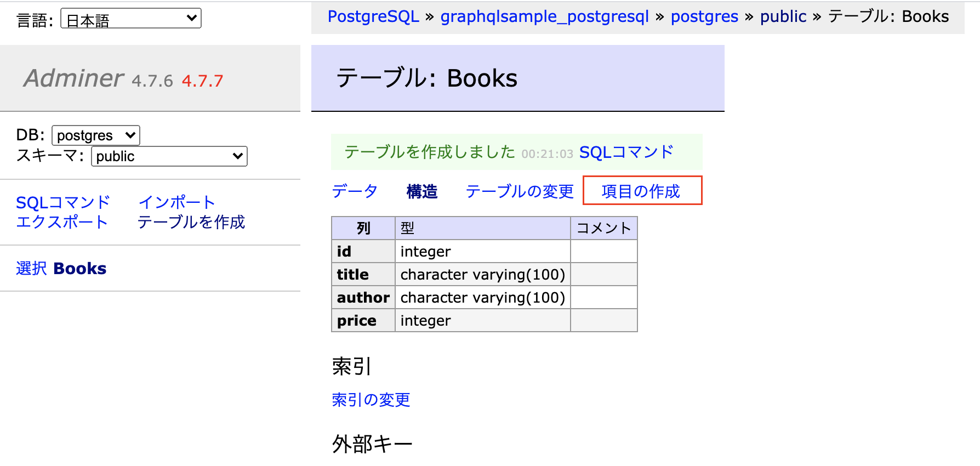Click character varying(100) in author row
This screenshot has height=466, width=980.
coord(483,298)
